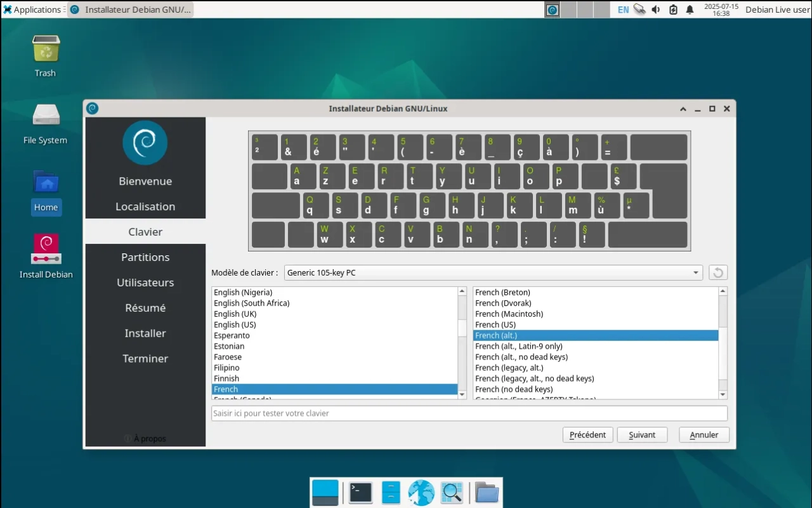Screen dimensions: 812x508
Task: Open the Application Finder dock icon
Action: tap(452, 492)
